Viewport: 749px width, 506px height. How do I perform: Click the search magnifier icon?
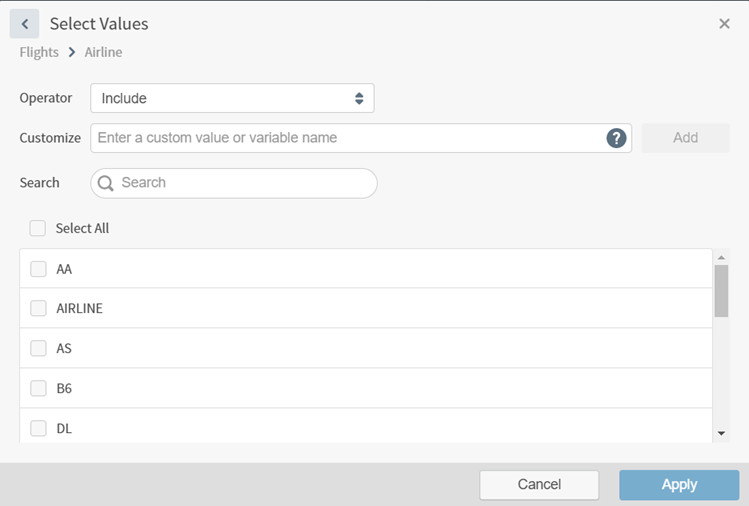click(106, 183)
